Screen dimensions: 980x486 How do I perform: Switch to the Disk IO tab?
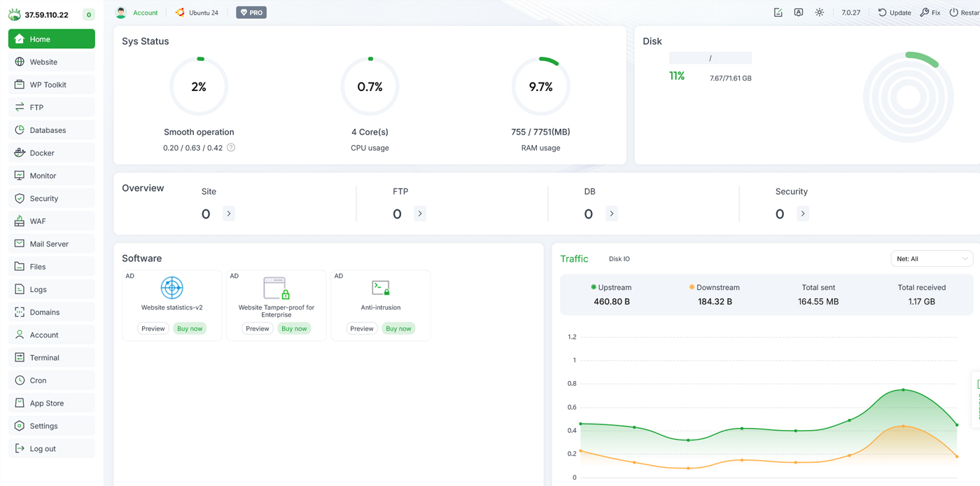click(x=619, y=259)
